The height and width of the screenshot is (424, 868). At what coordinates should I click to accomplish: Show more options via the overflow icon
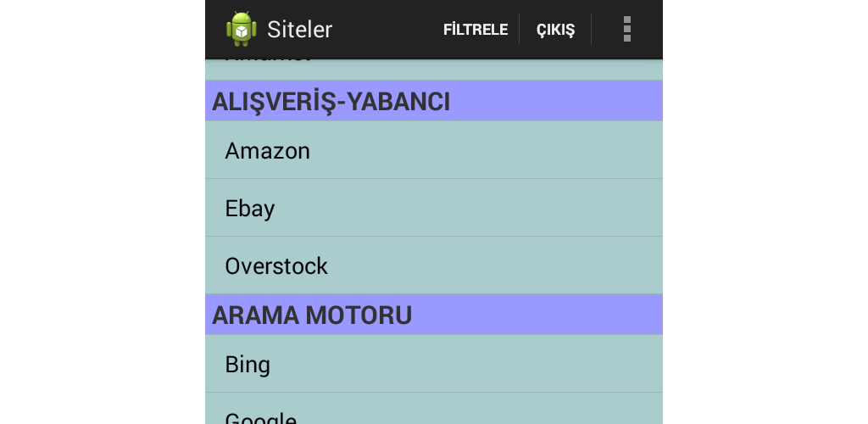626,29
